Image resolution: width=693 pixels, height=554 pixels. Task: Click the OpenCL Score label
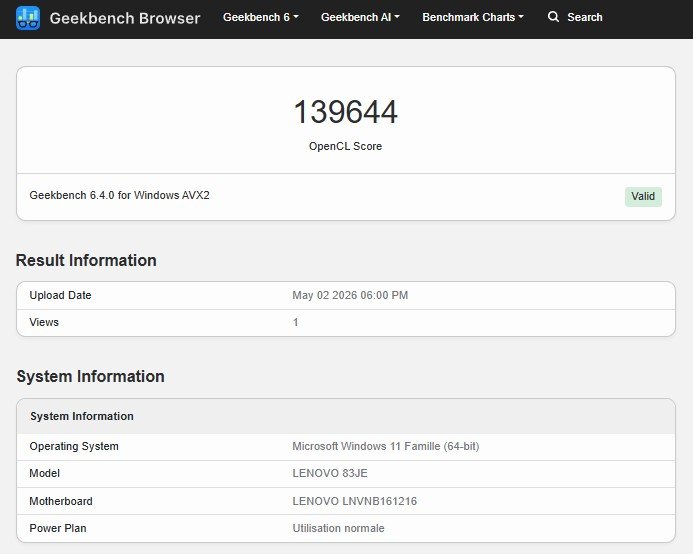coord(345,146)
